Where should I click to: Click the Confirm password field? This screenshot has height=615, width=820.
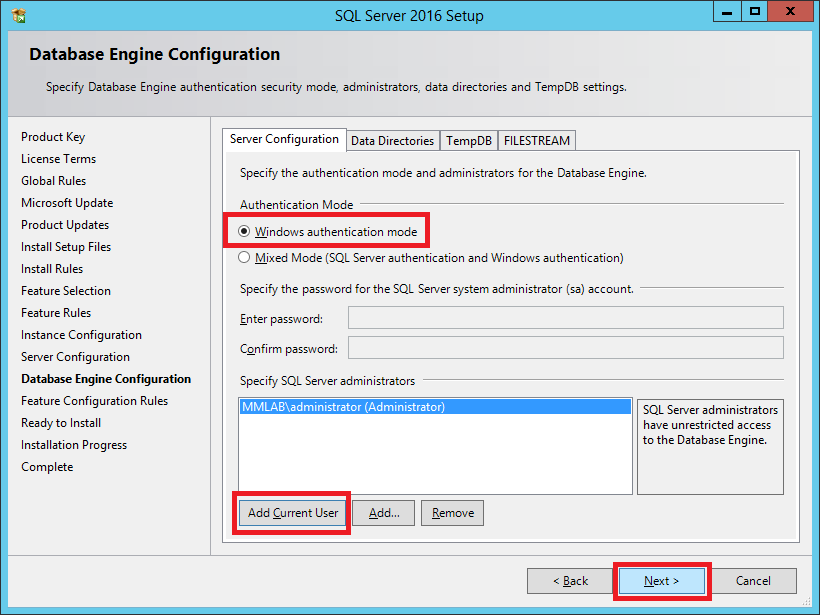click(565, 349)
